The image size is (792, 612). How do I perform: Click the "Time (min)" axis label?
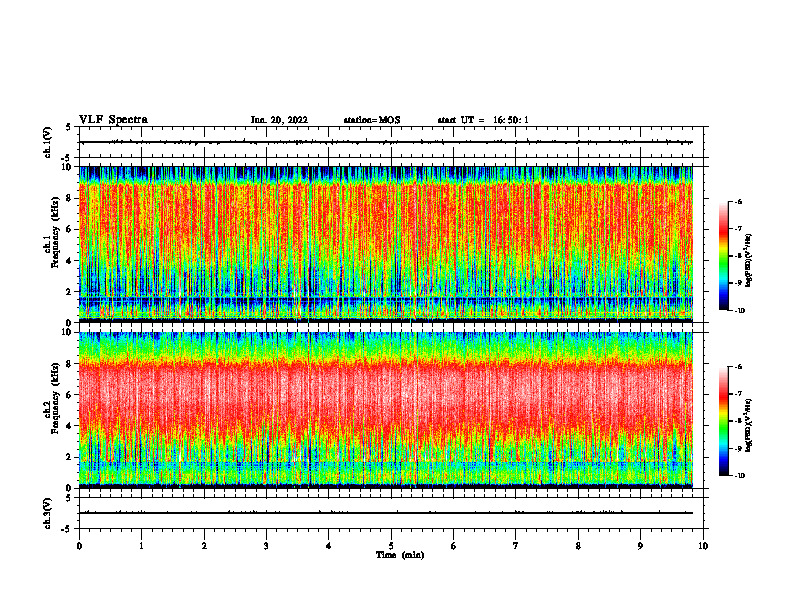400,555
